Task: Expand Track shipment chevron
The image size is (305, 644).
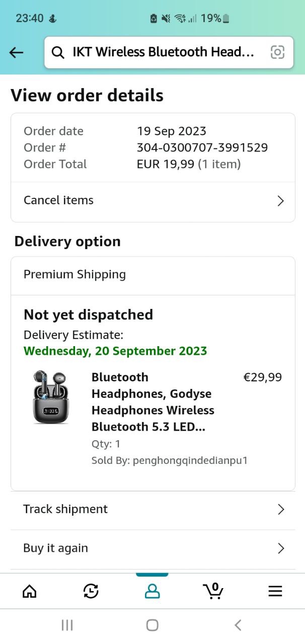Action: pos(281,509)
